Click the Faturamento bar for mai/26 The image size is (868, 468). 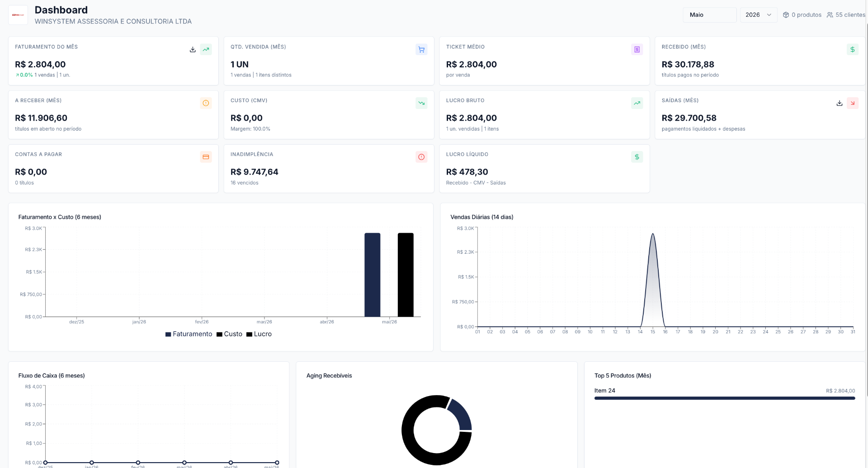(x=373, y=275)
